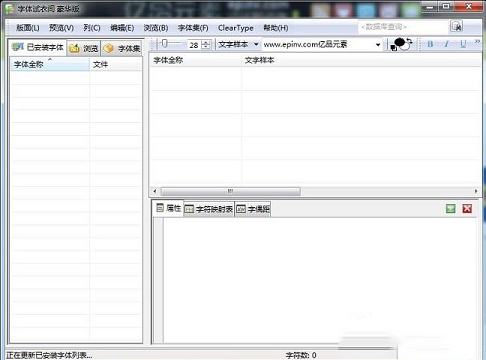Viewport: 486px width, 360px height.
Task: Open the ClearType menu
Action: click(x=236, y=28)
